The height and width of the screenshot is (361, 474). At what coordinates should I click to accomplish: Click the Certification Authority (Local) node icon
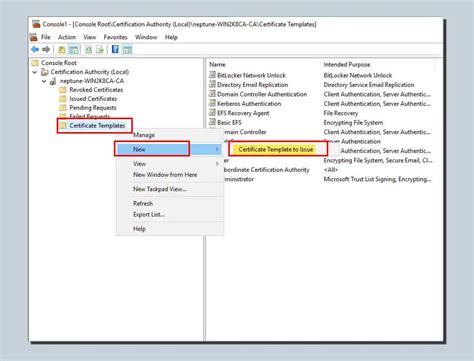[45, 72]
